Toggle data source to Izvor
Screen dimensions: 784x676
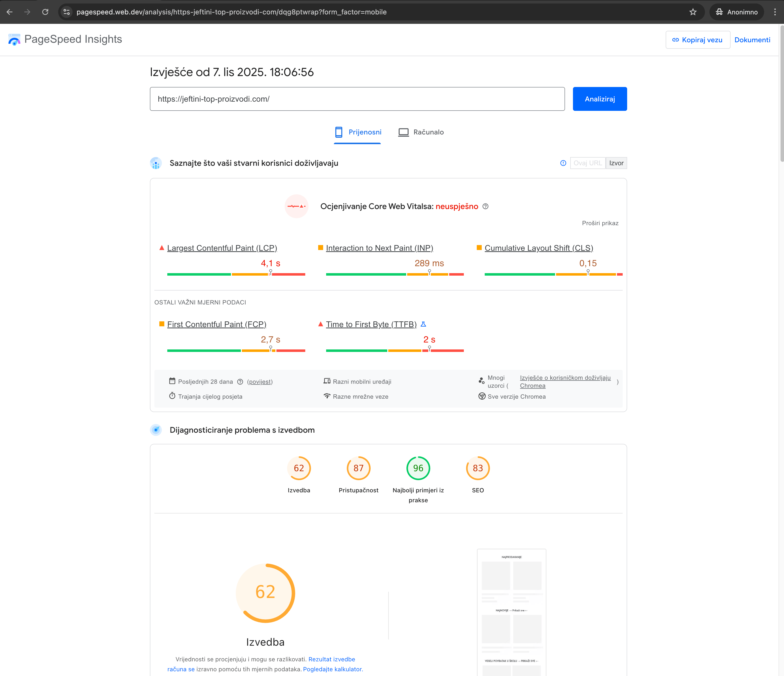tap(616, 163)
